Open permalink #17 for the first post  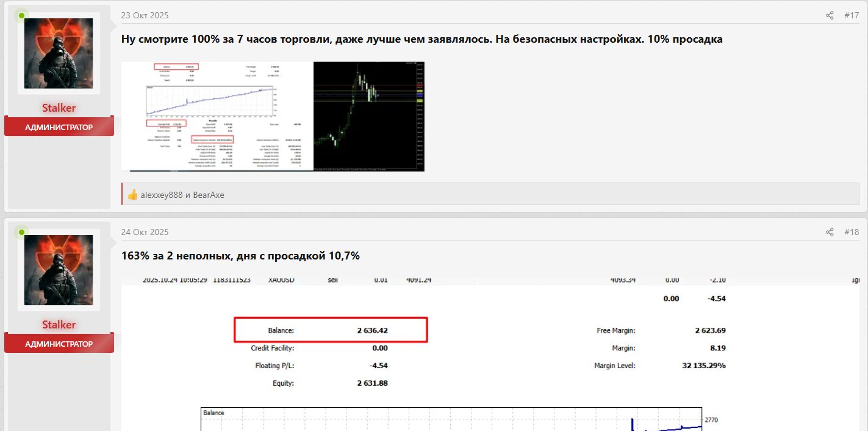pos(852,15)
